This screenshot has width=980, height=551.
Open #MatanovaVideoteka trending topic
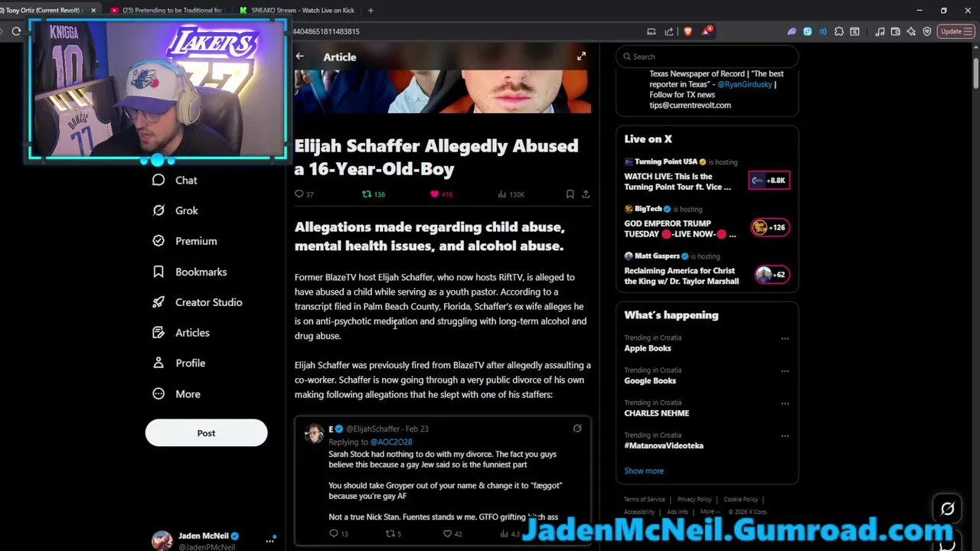pos(663,445)
